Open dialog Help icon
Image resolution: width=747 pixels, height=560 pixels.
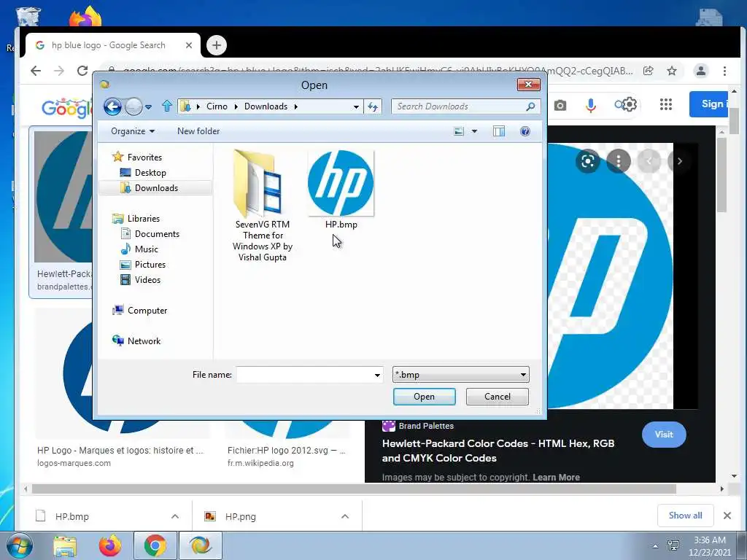point(525,131)
